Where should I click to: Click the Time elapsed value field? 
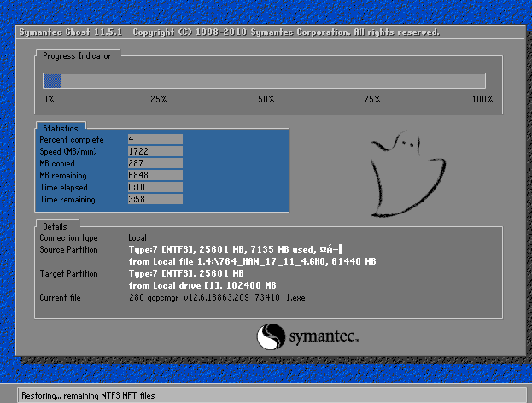click(x=155, y=187)
